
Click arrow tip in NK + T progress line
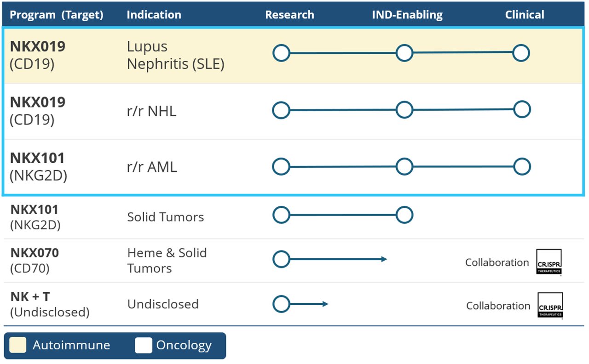coord(326,304)
